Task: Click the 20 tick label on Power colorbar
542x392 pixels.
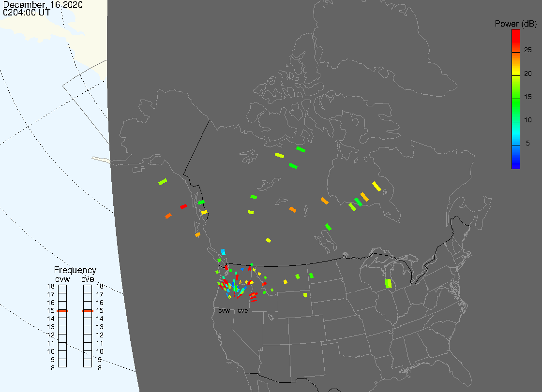Action: coord(528,73)
